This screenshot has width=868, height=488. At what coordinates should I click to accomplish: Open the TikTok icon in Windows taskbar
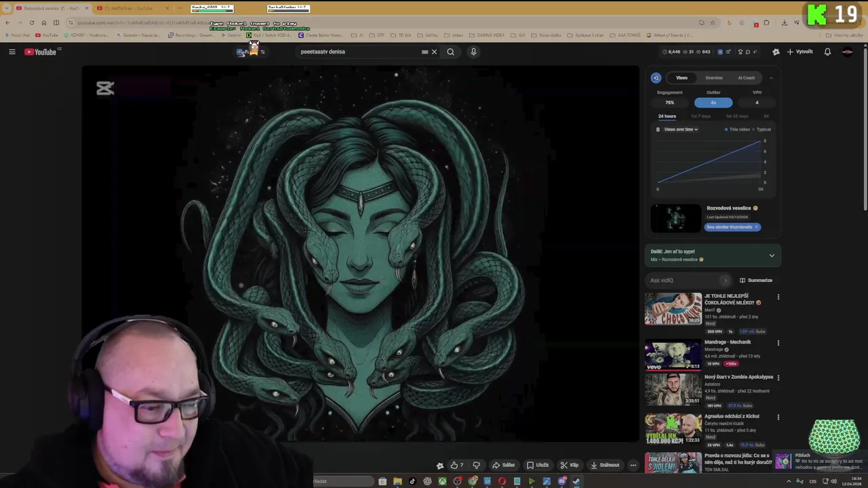pyautogui.click(x=412, y=481)
